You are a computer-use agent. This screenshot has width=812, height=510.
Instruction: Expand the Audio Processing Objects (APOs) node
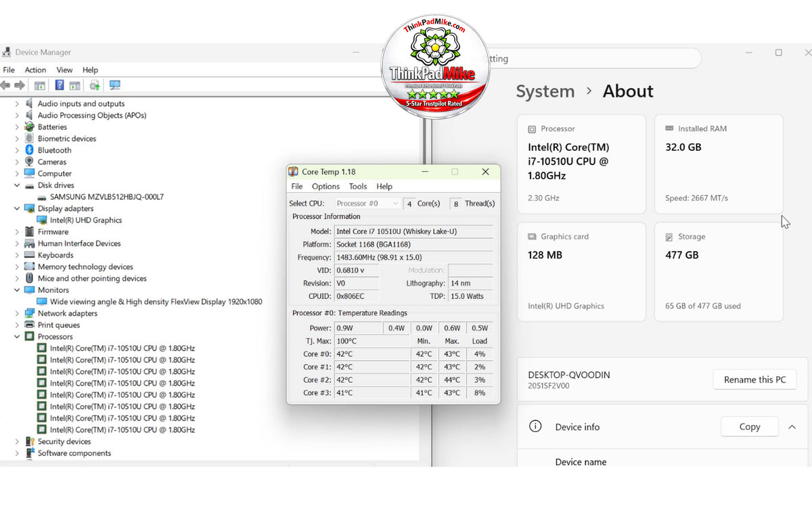17,115
